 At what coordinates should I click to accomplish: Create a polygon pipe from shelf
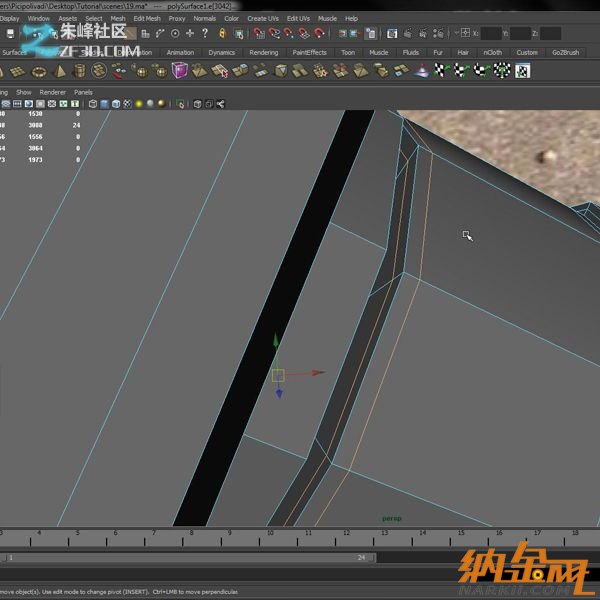click(x=80, y=71)
